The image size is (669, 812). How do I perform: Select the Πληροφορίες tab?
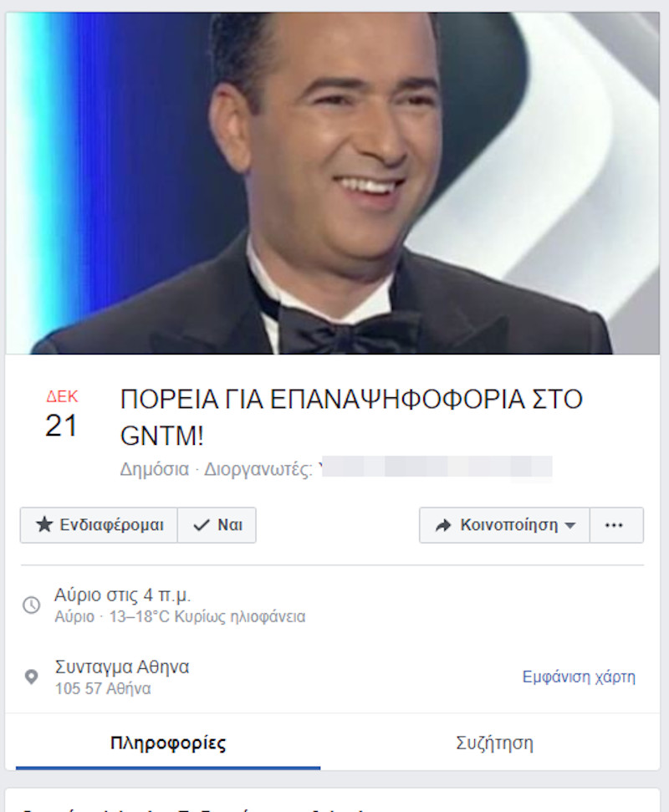pos(168,743)
